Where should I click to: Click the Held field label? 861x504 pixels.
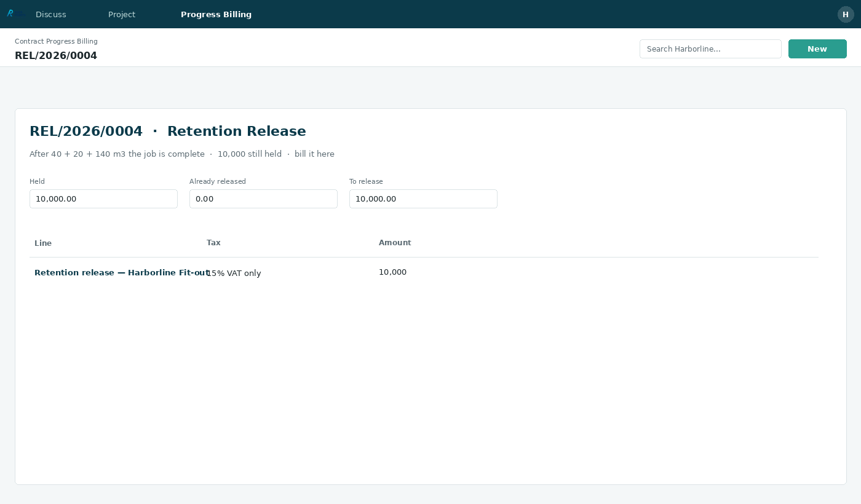tap(37, 181)
